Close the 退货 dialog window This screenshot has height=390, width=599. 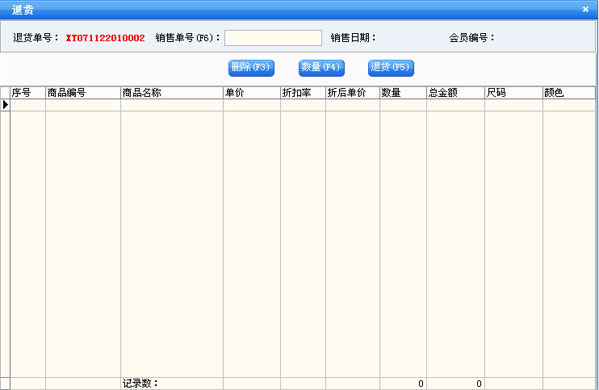tap(585, 9)
